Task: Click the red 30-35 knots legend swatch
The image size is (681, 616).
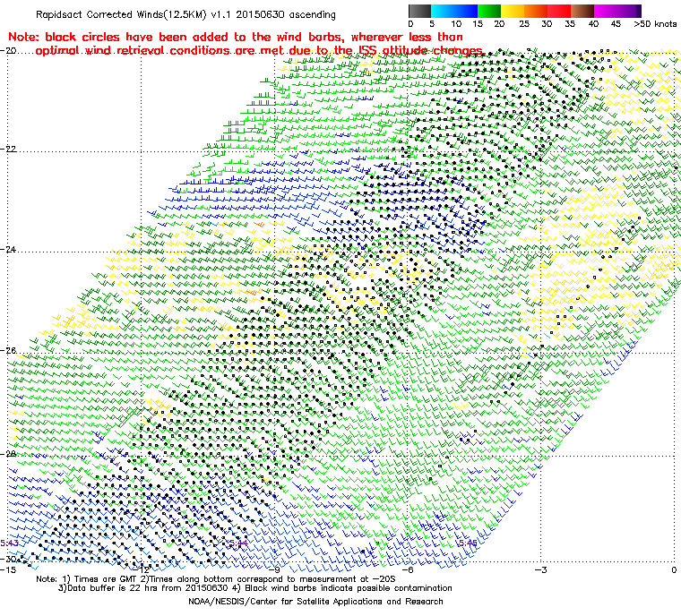Action: [559, 11]
